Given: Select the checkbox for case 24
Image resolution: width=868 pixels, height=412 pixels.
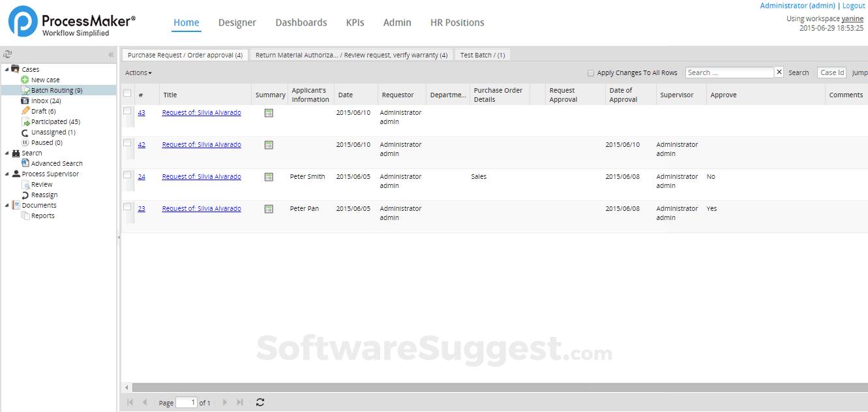Looking at the screenshot, I should 127,176.
